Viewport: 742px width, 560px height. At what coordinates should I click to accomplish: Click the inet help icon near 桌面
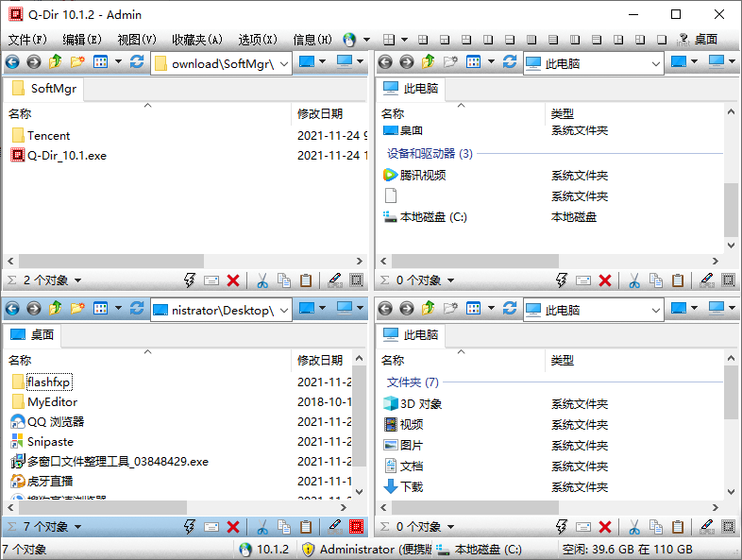tap(683, 40)
